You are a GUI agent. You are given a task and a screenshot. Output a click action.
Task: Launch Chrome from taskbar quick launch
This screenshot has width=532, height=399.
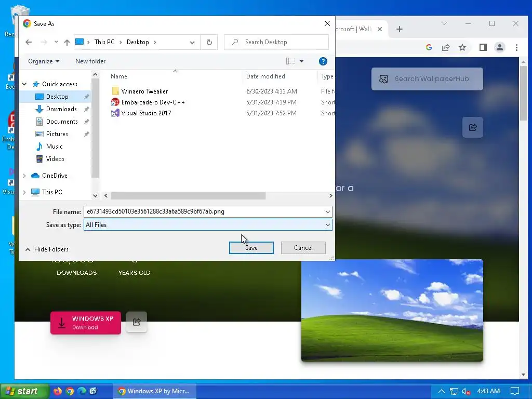point(70,391)
